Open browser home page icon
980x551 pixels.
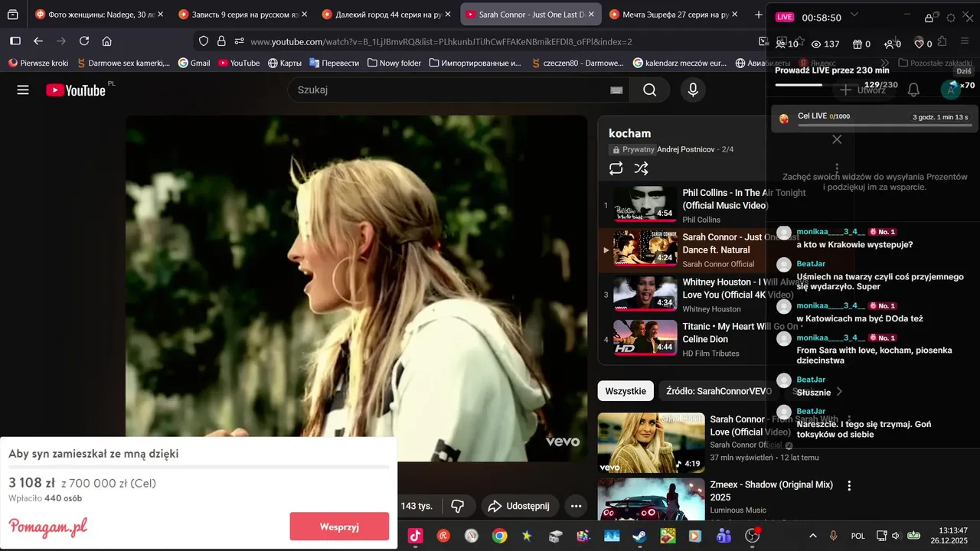pyautogui.click(x=106, y=41)
